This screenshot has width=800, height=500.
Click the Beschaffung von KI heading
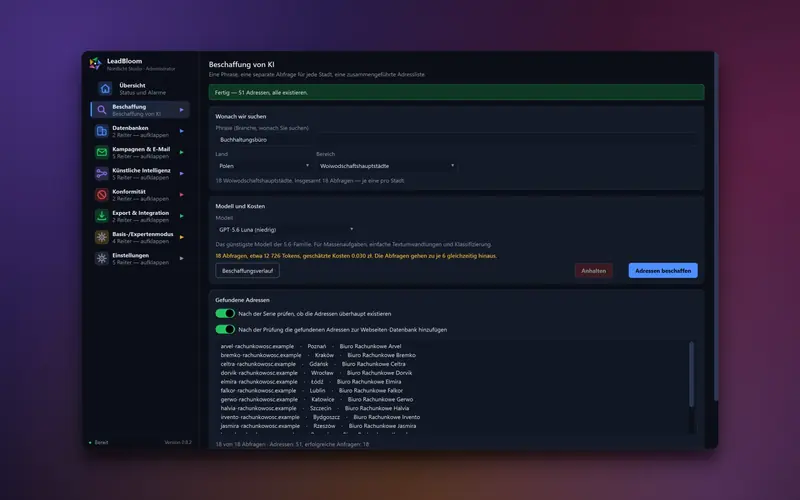click(241, 64)
